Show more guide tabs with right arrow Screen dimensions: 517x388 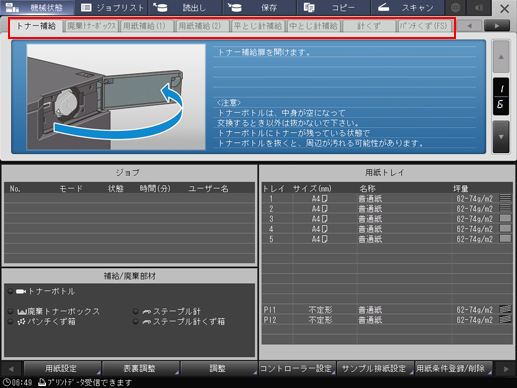[497, 26]
